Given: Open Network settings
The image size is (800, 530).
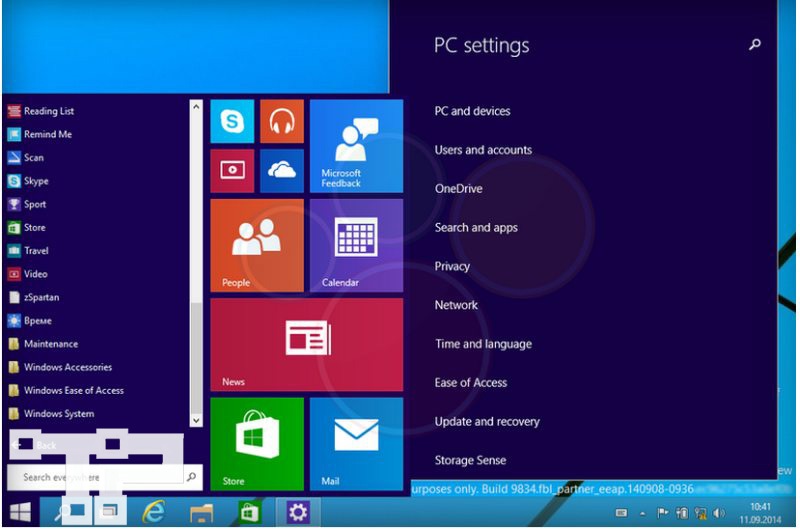Looking at the screenshot, I should tap(456, 305).
